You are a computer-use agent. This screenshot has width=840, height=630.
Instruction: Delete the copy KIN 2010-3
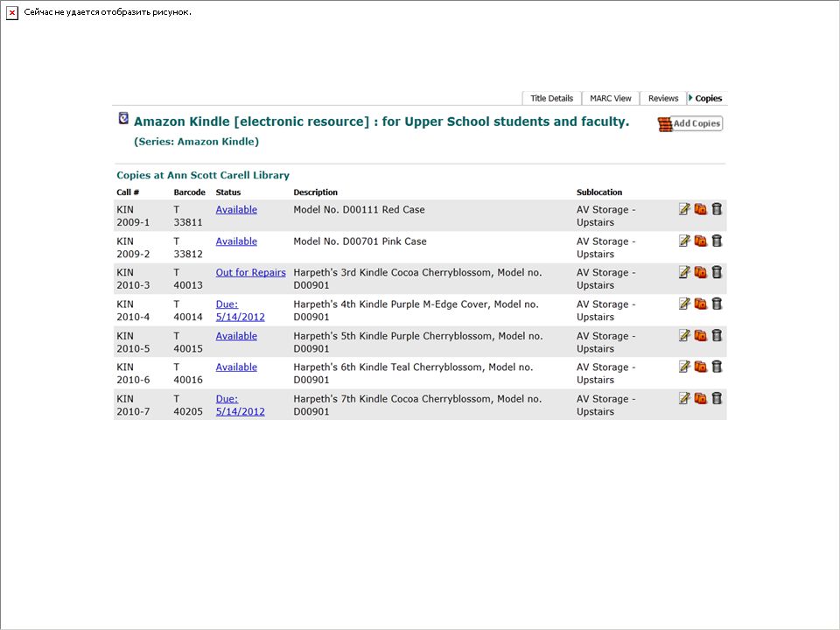pyautogui.click(x=717, y=271)
